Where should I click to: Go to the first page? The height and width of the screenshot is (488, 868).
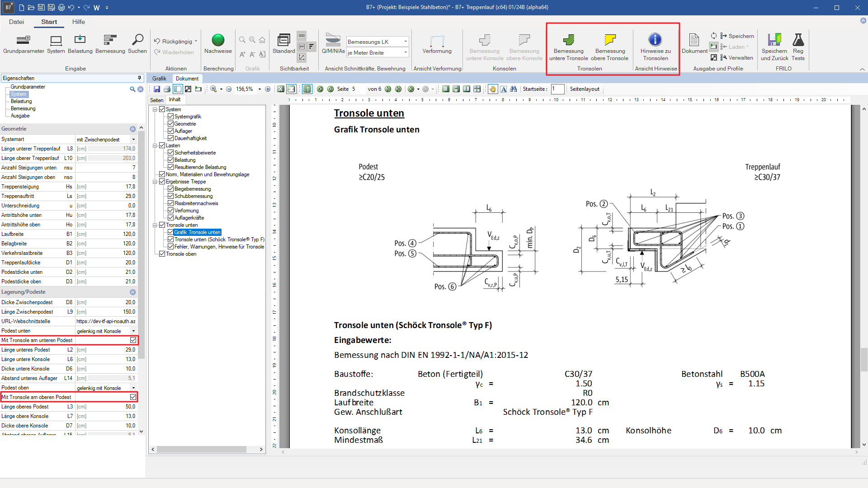320,89
